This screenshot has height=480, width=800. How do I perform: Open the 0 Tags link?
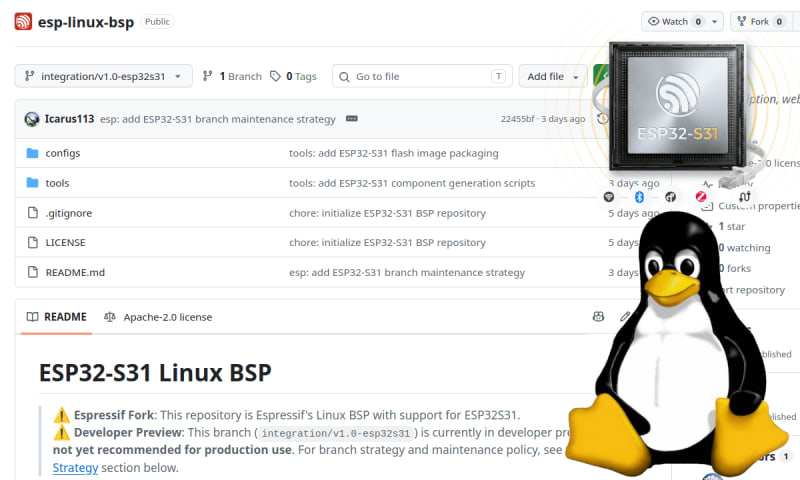[x=293, y=76]
